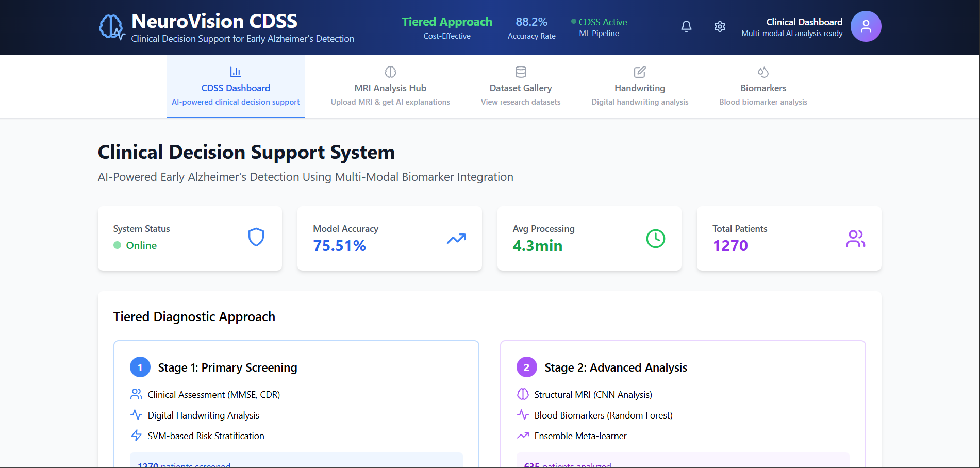Click the SVM Risk Stratification lightning icon
980x468 pixels.
pos(136,436)
